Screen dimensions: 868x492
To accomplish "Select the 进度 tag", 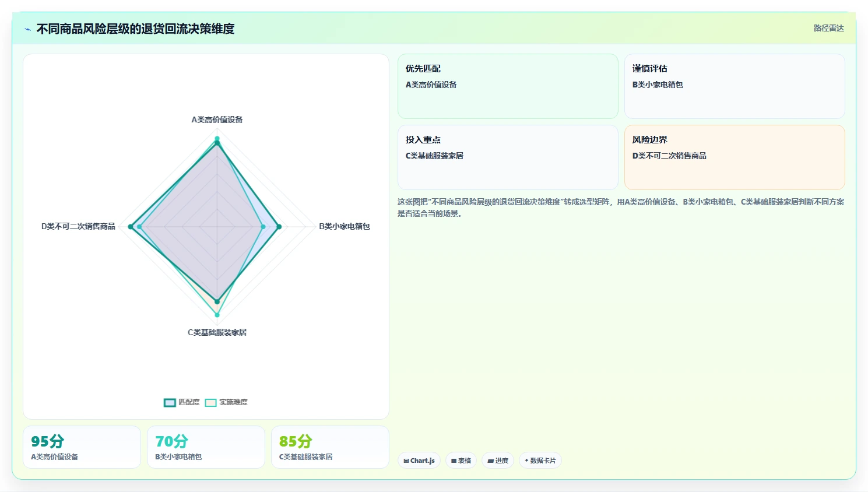I will [498, 461].
